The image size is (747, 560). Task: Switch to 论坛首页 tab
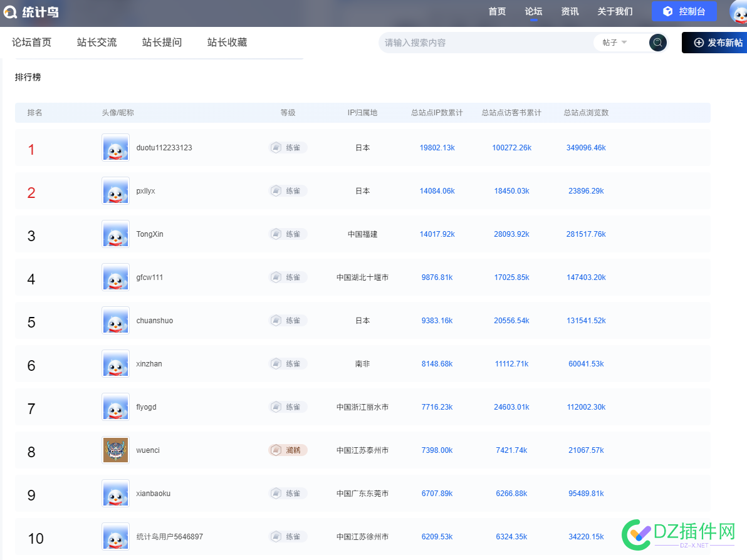tap(31, 43)
